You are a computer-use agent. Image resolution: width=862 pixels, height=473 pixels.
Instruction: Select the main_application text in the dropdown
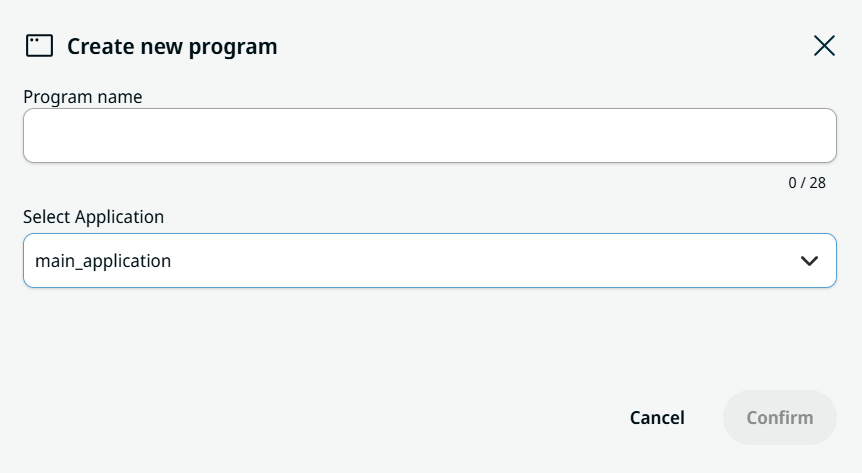pyautogui.click(x=103, y=261)
